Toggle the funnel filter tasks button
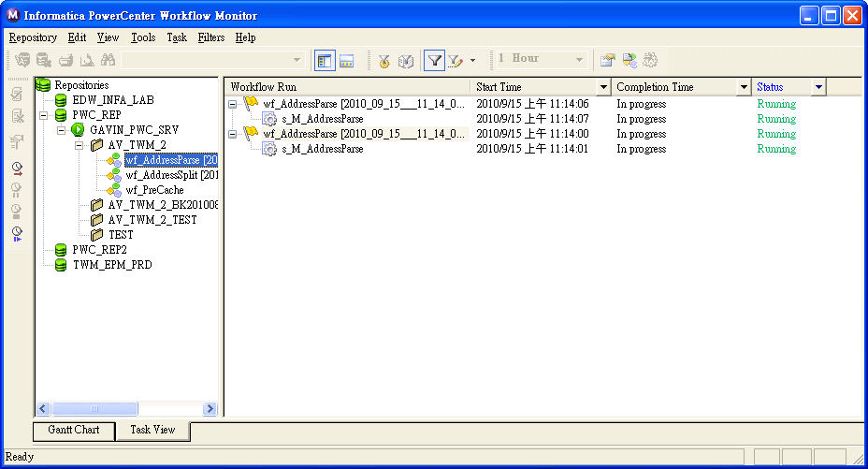The height and width of the screenshot is (469, 868). click(435, 60)
